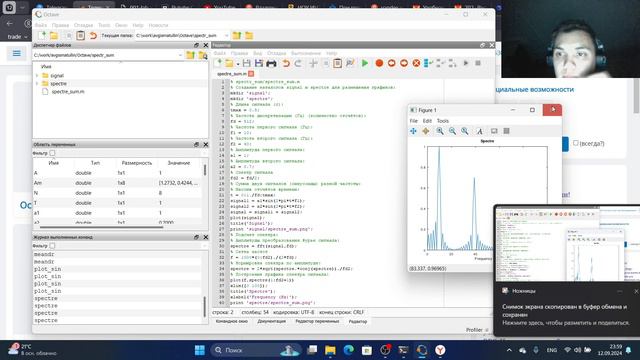Screen dimensions: 640x360
Task: Paste in editor toolbar
Action: pyautogui.click(x=337, y=63)
